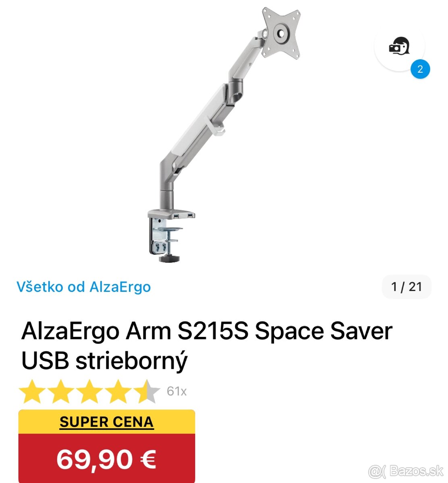Screen dimensions: 448x483
Task: Tap the blue notification badge showing 2
Action: pyautogui.click(x=420, y=69)
